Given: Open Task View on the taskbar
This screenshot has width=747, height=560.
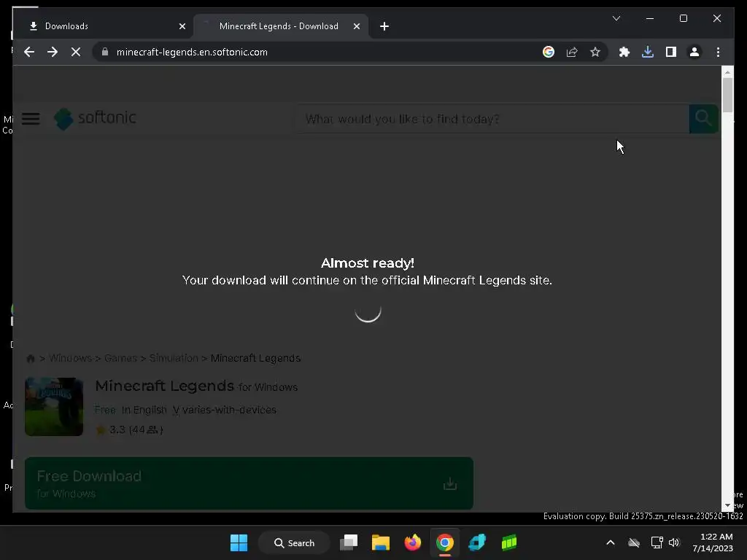Looking at the screenshot, I should coord(349,542).
